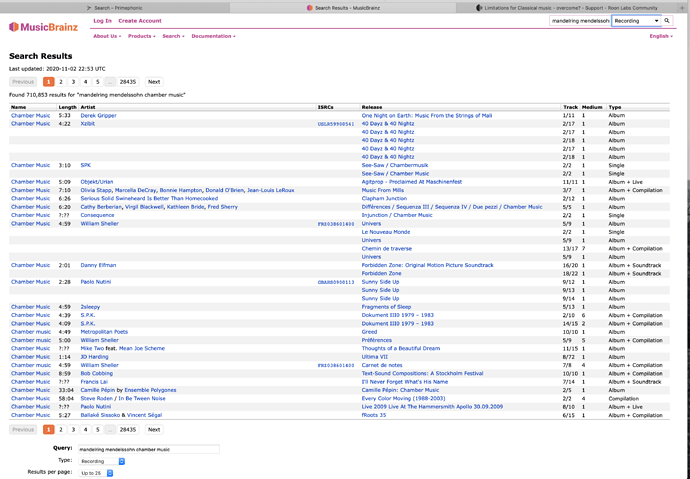Open release Le Nouveau Monde
This screenshot has width=690, height=479.
coord(386,232)
